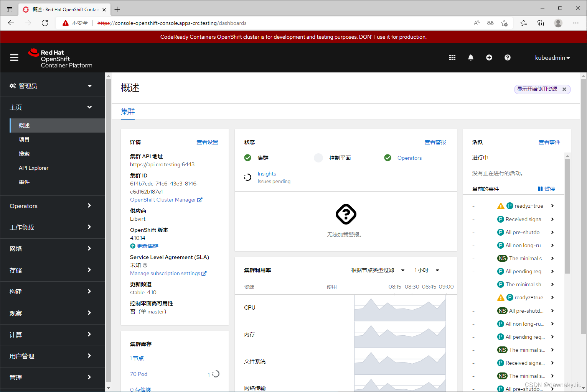Click the 更新集群 link
The height and width of the screenshot is (392, 587).
click(x=147, y=246)
